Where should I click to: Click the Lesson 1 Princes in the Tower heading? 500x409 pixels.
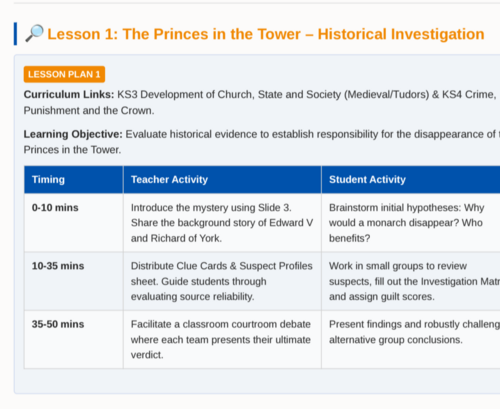[x=266, y=34]
